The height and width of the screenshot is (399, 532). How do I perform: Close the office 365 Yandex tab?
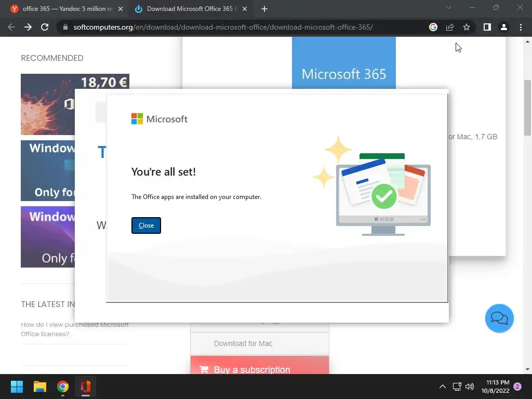[x=121, y=9]
